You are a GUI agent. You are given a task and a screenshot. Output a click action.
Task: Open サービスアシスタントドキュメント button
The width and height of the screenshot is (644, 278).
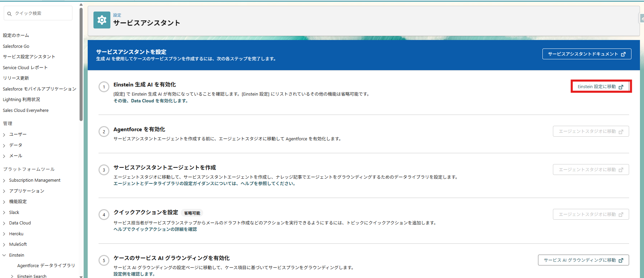click(x=586, y=54)
